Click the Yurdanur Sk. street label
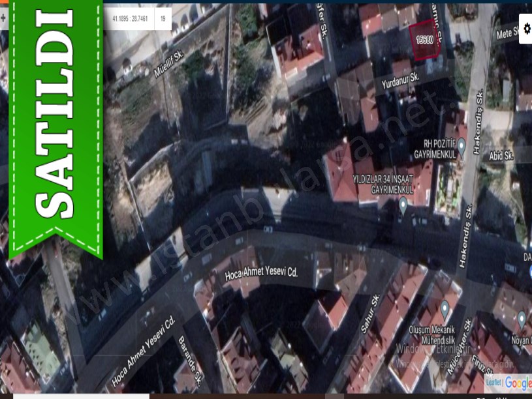 pos(400,80)
